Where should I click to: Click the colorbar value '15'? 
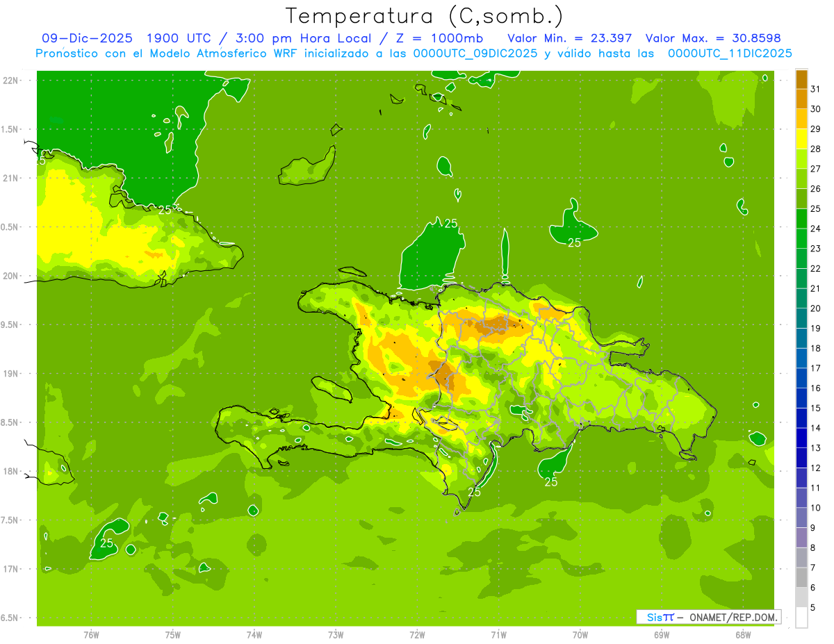(x=816, y=408)
